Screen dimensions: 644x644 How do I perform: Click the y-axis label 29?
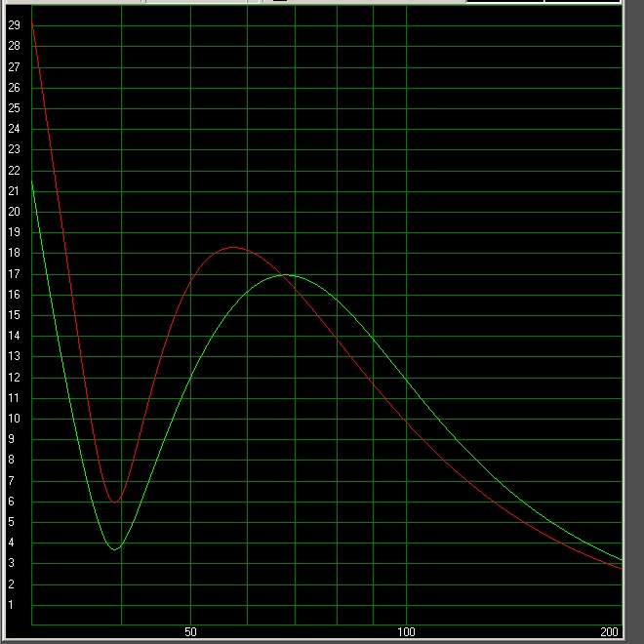14,25
